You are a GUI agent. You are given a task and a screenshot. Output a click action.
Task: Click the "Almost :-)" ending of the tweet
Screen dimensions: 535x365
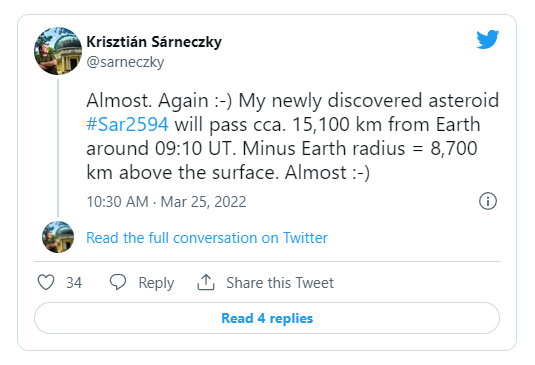click(328, 172)
